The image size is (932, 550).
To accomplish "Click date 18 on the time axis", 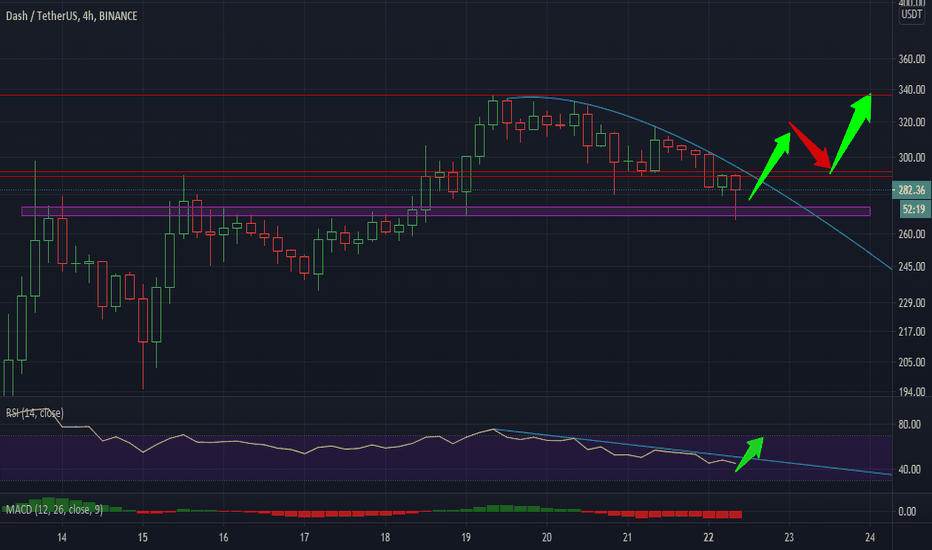I will 385,538.
